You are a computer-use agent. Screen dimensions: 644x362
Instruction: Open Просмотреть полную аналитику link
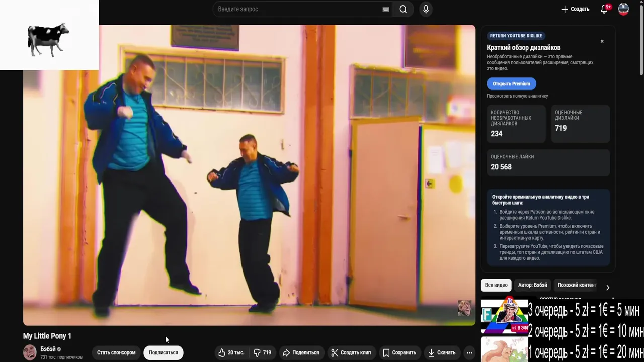click(x=517, y=96)
